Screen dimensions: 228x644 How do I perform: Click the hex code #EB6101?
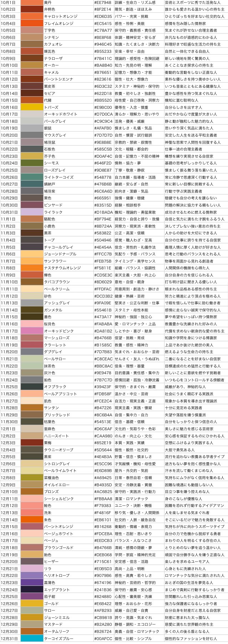tap(103, 520)
